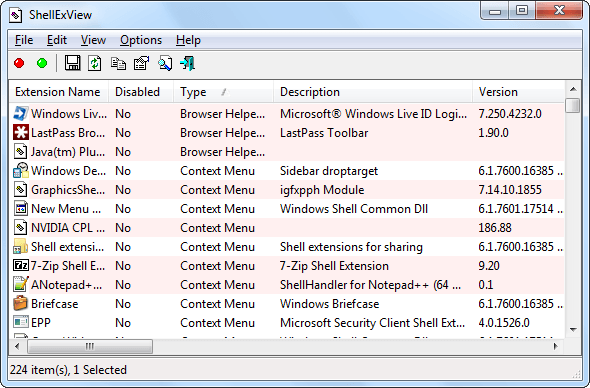Click the 'Sidebar droptarget' description cell
The height and width of the screenshot is (388, 590).
point(329,171)
